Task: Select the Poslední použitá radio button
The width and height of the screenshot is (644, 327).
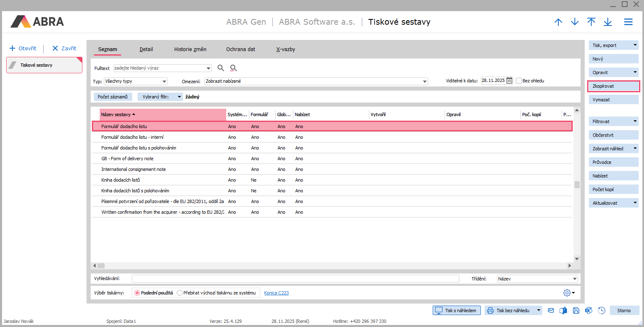Action: tap(137, 293)
